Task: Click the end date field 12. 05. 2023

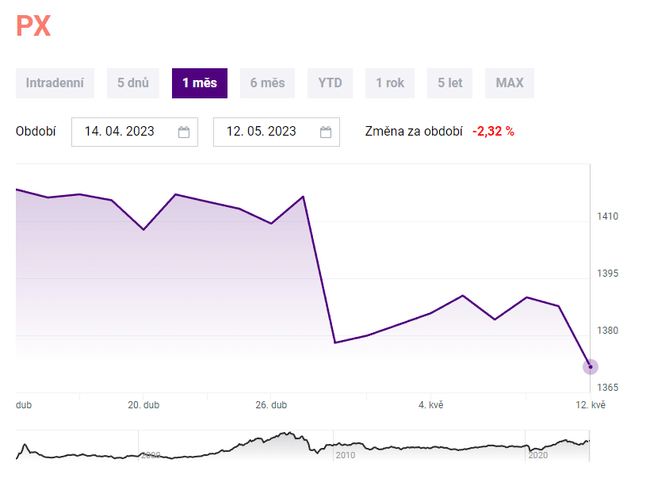Action: [x=262, y=132]
